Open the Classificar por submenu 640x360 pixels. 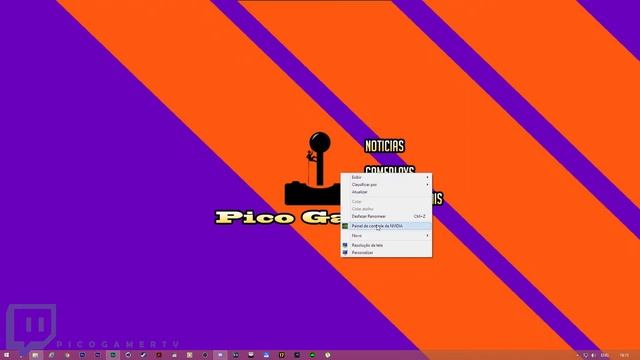(386, 184)
